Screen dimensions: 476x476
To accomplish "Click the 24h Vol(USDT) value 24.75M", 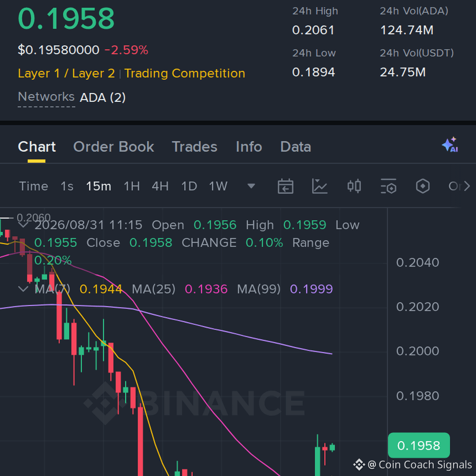I will 403,72.
